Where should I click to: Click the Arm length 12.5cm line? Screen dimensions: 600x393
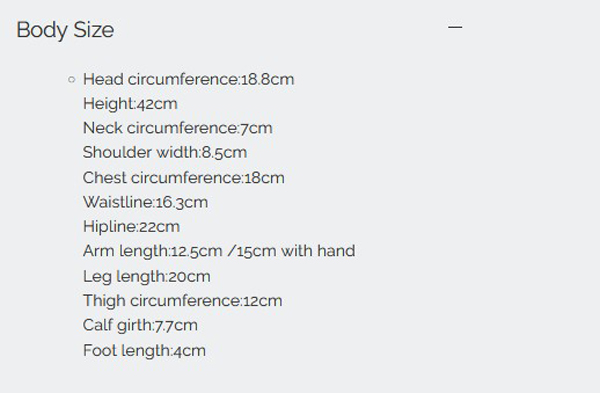[x=219, y=251]
